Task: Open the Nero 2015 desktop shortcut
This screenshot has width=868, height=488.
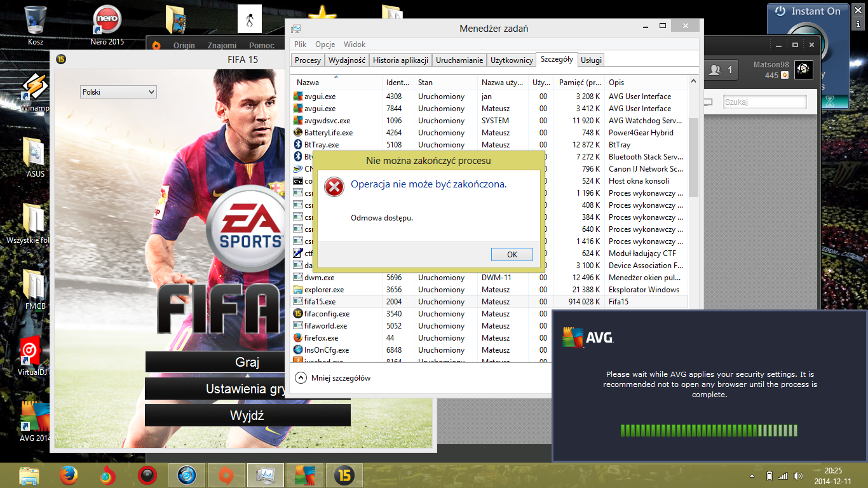Action: [x=107, y=25]
